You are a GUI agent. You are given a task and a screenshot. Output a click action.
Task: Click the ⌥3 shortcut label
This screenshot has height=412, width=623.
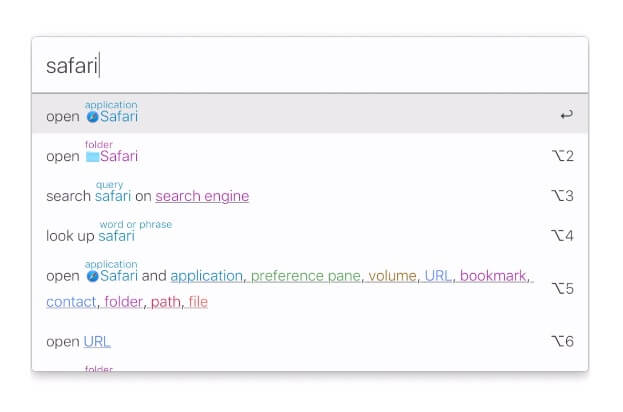click(x=563, y=196)
